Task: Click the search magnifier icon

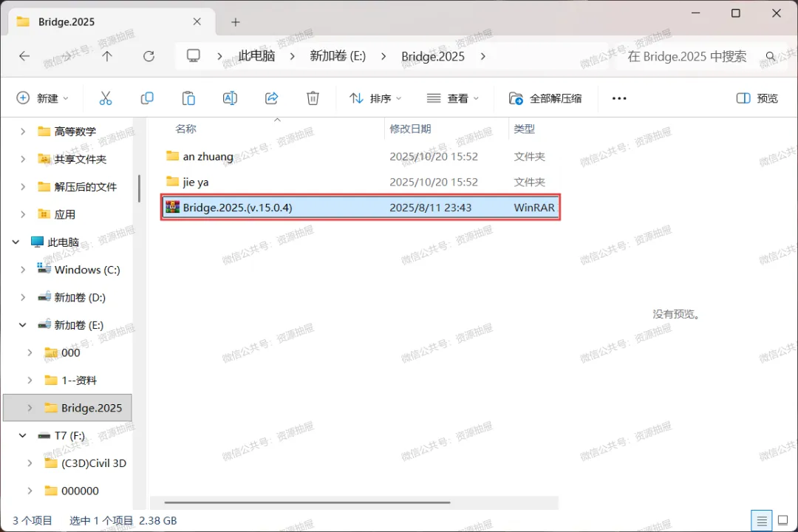Action: pyautogui.click(x=771, y=56)
